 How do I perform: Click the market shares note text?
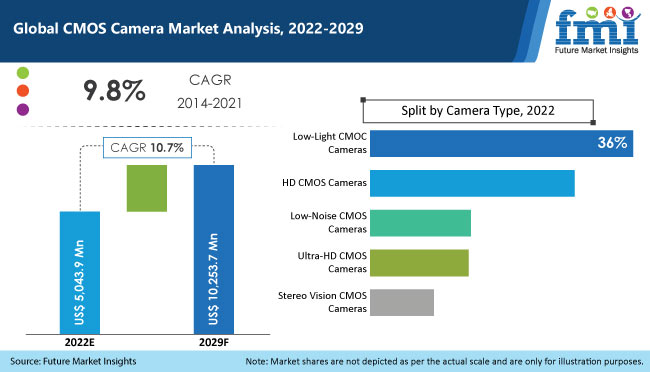tap(444, 361)
